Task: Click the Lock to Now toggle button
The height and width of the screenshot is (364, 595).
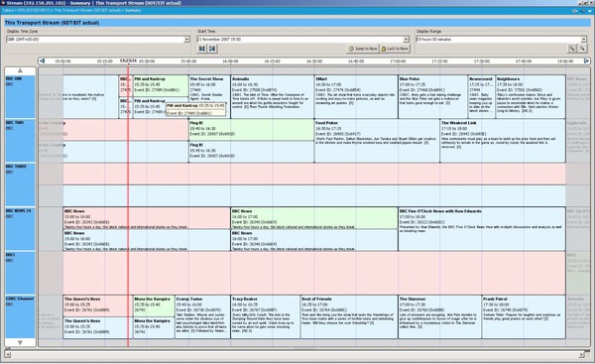Action: (x=395, y=49)
